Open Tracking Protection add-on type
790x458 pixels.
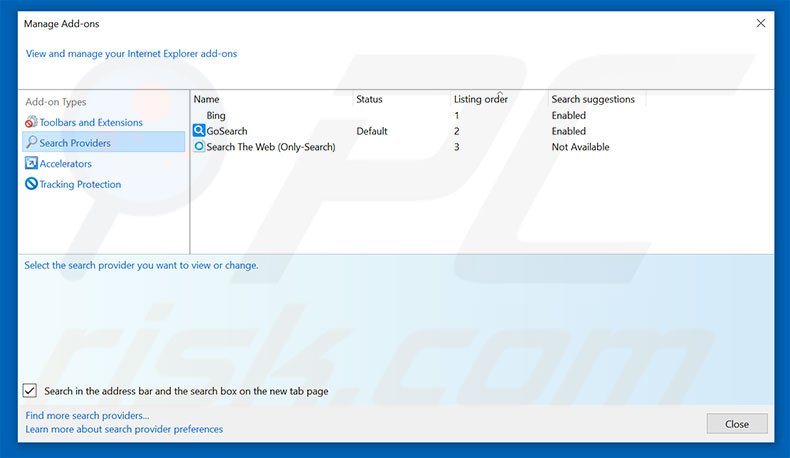80,184
